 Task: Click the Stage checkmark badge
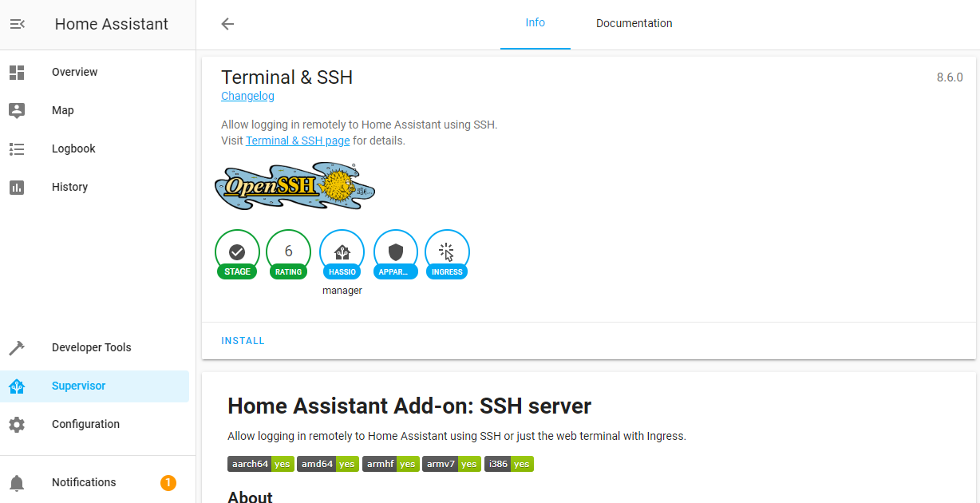pyautogui.click(x=237, y=255)
